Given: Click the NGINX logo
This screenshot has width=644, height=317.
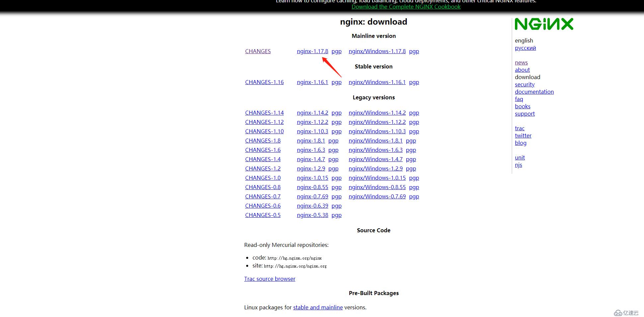Looking at the screenshot, I should [544, 24].
